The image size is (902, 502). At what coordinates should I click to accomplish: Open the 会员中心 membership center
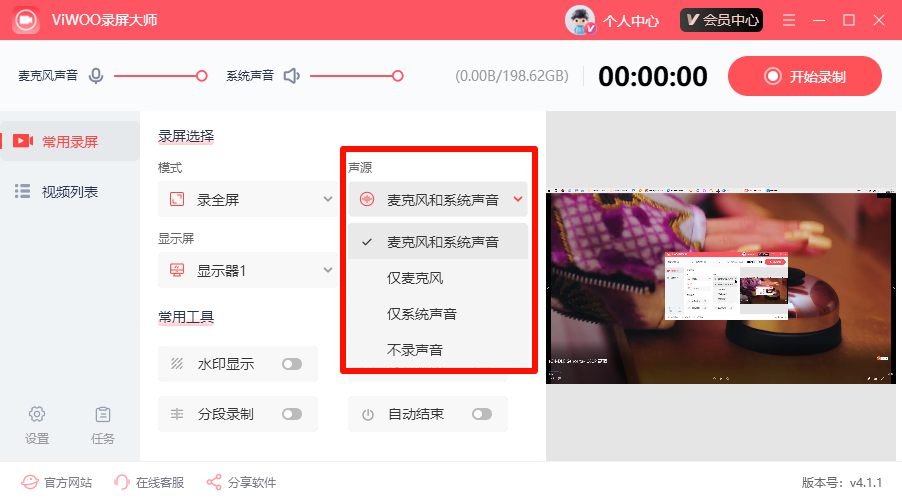721,20
